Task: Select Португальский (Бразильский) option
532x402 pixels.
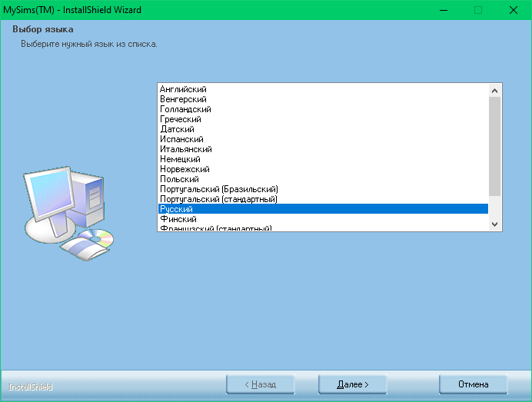Action: pos(323,189)
